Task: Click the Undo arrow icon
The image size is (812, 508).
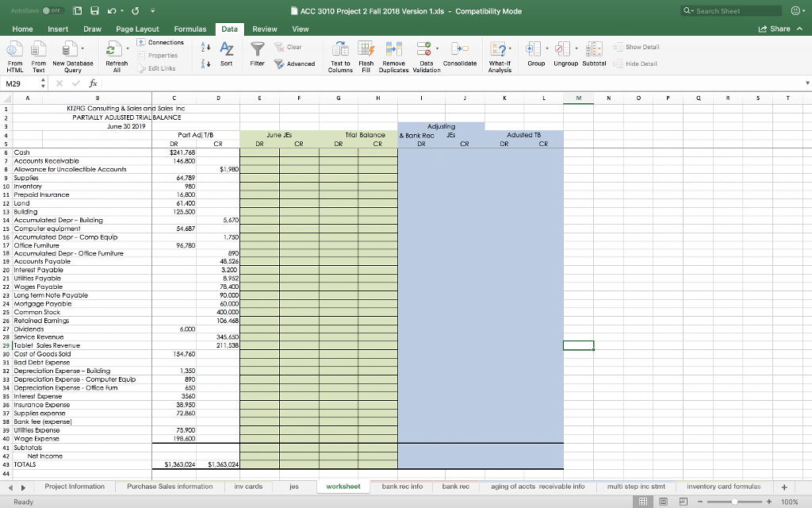Action: coord(111,11)
